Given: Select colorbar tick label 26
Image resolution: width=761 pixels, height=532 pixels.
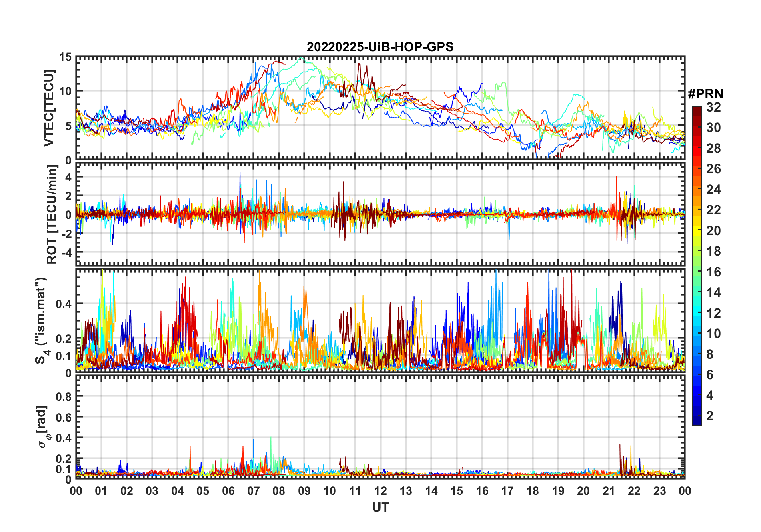Looking at the screenshot, I should point(713,169).
